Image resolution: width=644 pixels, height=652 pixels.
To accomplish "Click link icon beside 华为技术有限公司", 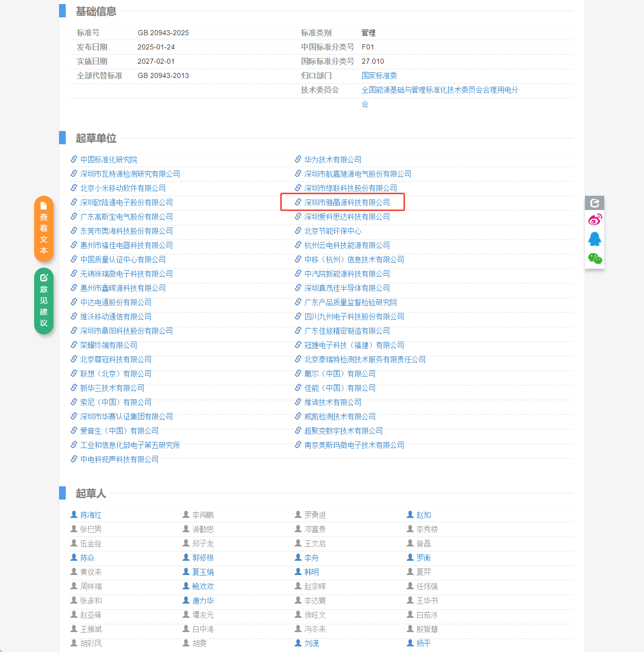I will point(298,160).
